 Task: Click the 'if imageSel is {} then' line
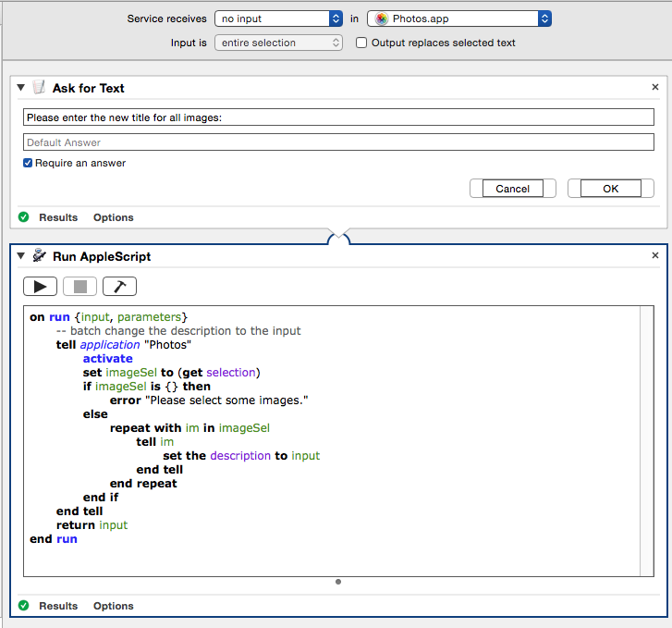point(147,386)
